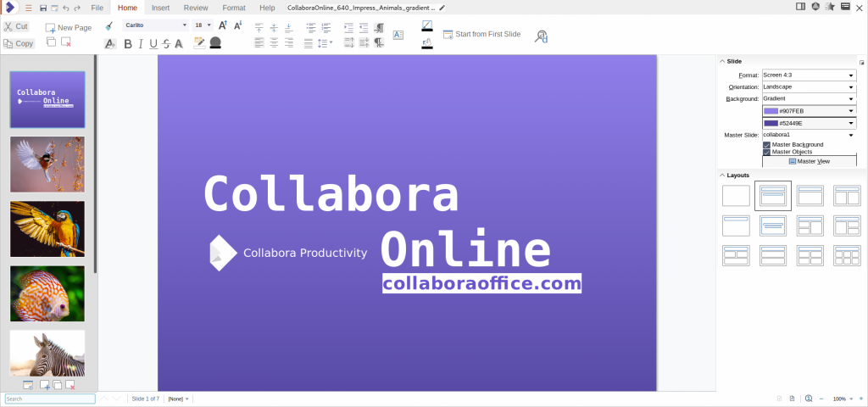Toggle Bold formatting

(x=128, y=44)
